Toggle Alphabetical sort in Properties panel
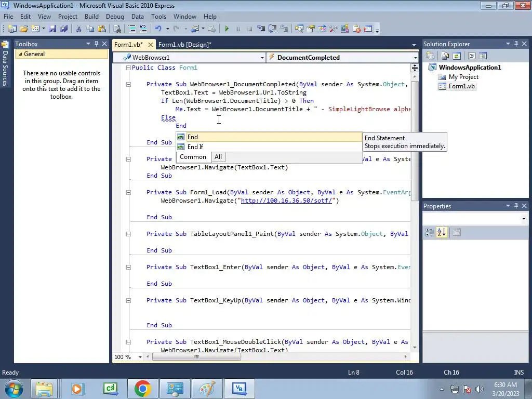This screenshot has height=399, width=532. 441,232
